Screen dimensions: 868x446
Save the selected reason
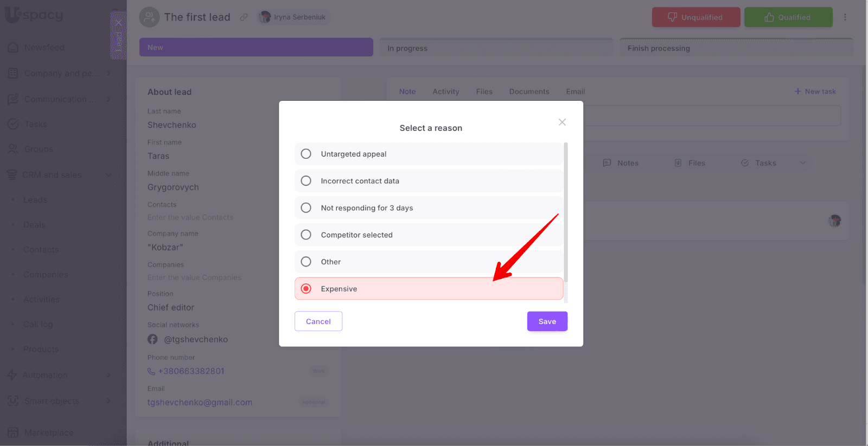click(547, 321)
